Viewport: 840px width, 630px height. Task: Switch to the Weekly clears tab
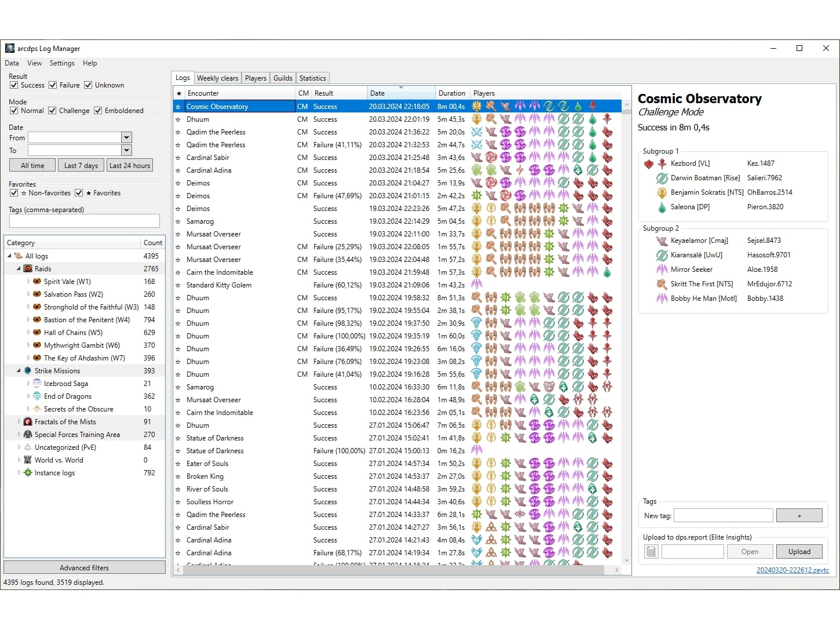point(217,78)
